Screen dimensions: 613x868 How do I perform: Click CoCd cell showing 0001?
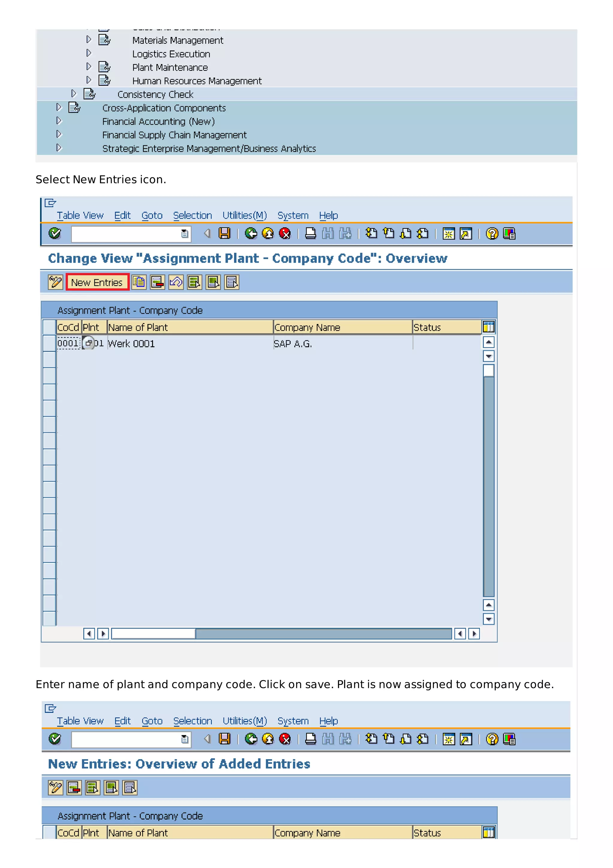68,343
